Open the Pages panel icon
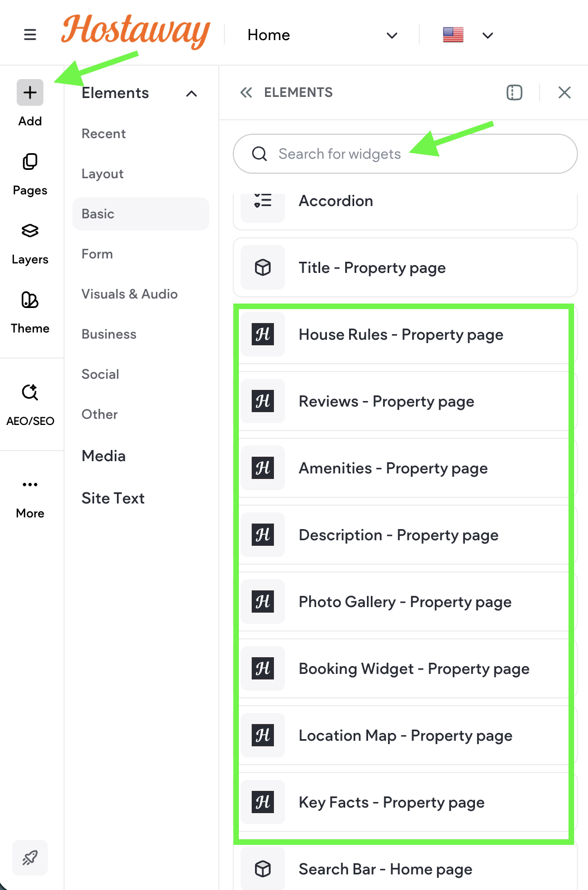 [x=30, y=162]
